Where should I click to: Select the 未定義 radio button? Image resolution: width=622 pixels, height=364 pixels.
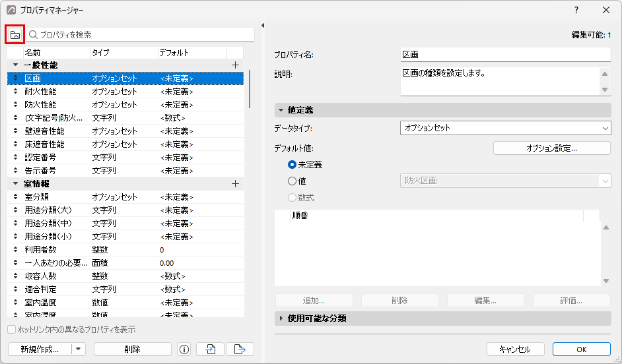click(292, 164)
